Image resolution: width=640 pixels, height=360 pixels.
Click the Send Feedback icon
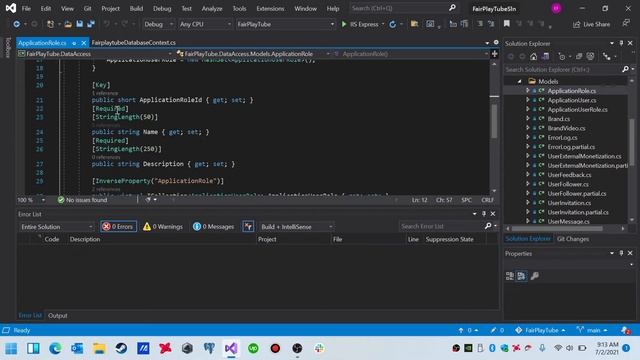tap(626, 24)
